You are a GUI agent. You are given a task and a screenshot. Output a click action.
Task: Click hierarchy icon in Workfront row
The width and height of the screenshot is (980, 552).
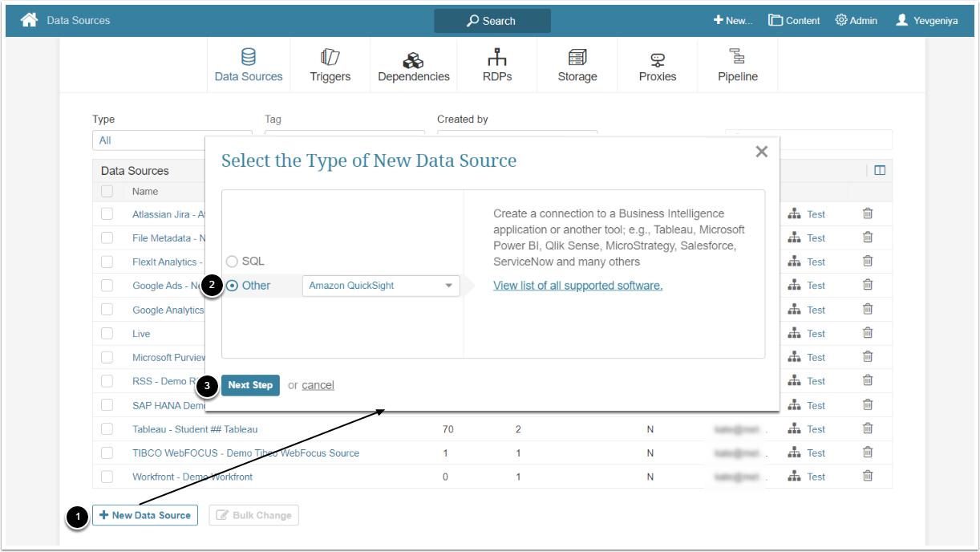[794, 477]
